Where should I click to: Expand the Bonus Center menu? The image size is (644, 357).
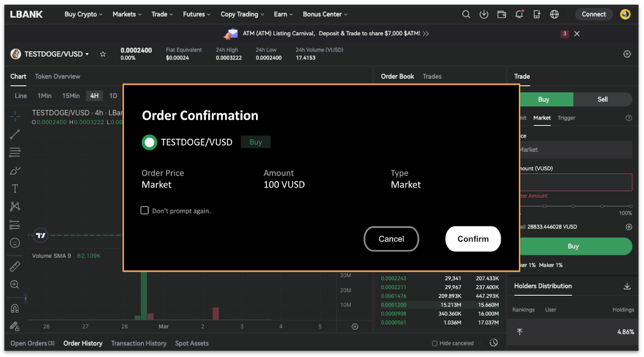coord(325,15)
